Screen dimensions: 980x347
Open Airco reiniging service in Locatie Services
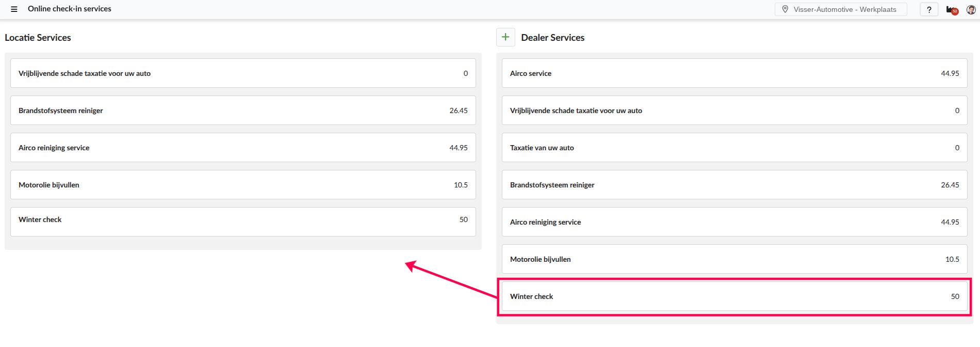pyautogui.click(x=242, y=148)
